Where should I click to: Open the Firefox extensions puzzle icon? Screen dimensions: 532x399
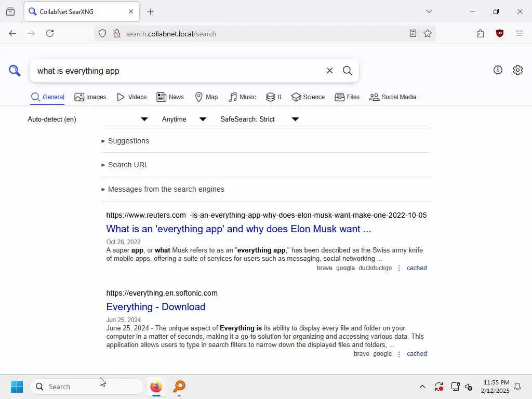[x=480, y=33]
